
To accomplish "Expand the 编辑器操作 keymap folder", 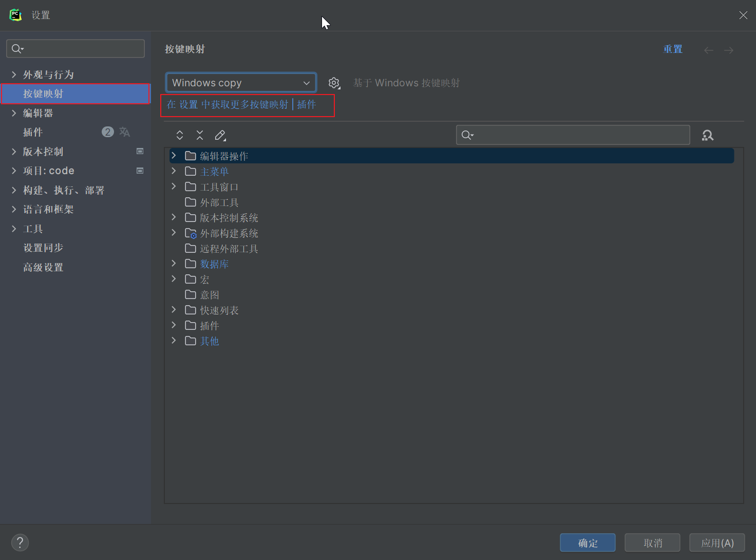I will pos(174,156).
